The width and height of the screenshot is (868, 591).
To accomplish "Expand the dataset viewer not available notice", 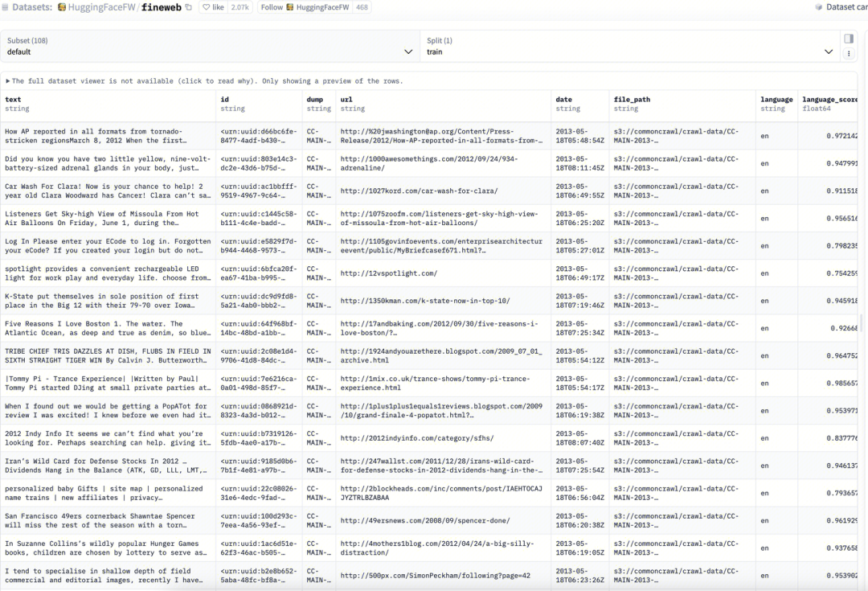I will (x=204, y=81).
